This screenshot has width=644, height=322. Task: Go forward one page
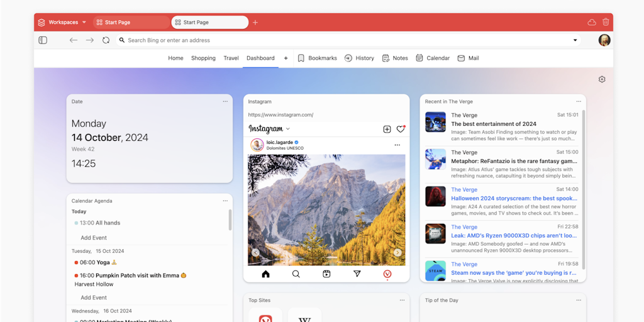(89, 40)
